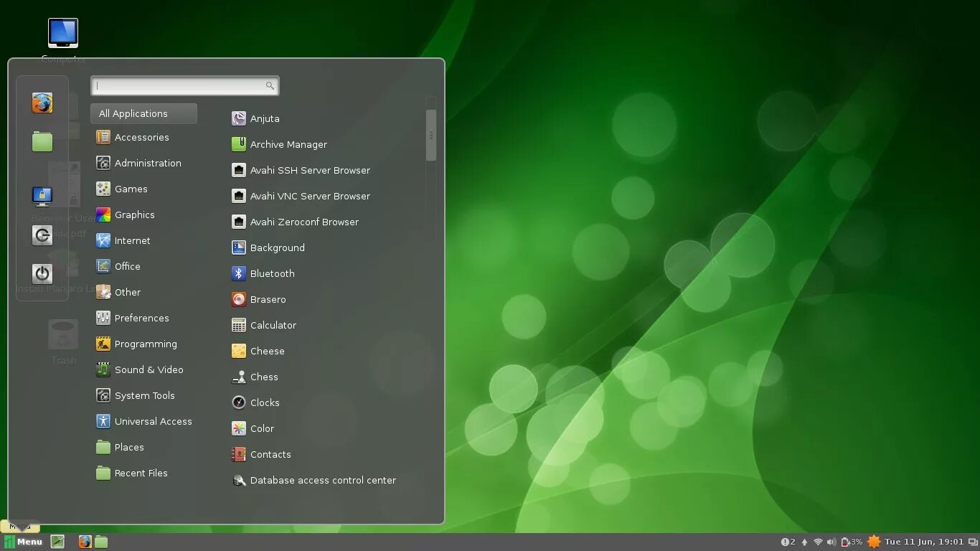
Task: Click the magnifier icon in the search box
Action: [x=270, y=86]
